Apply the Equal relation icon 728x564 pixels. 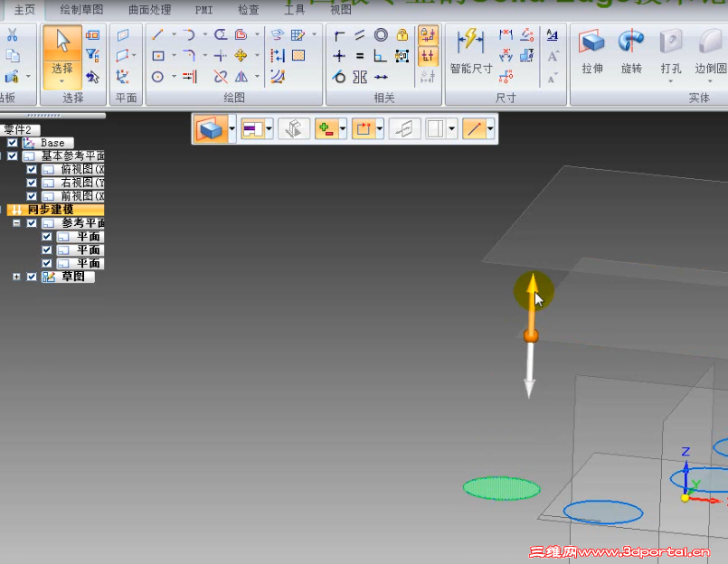coord(360,56)
